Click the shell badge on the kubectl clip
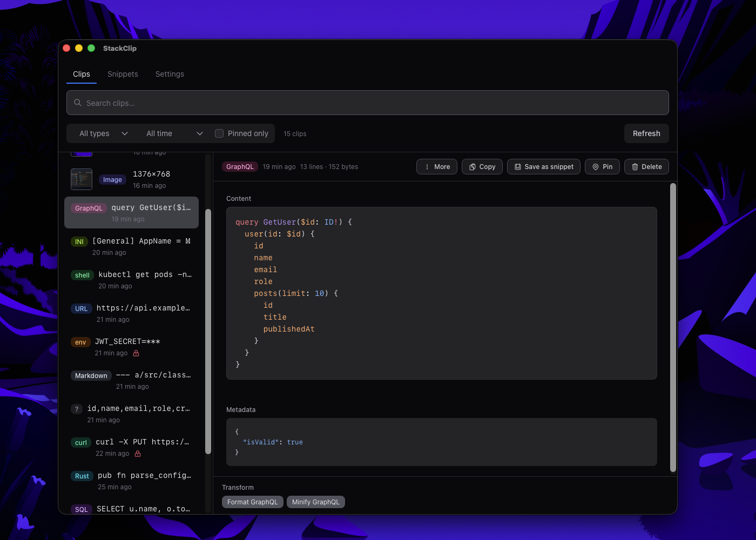The image size is (756, 540). point(82,275)
